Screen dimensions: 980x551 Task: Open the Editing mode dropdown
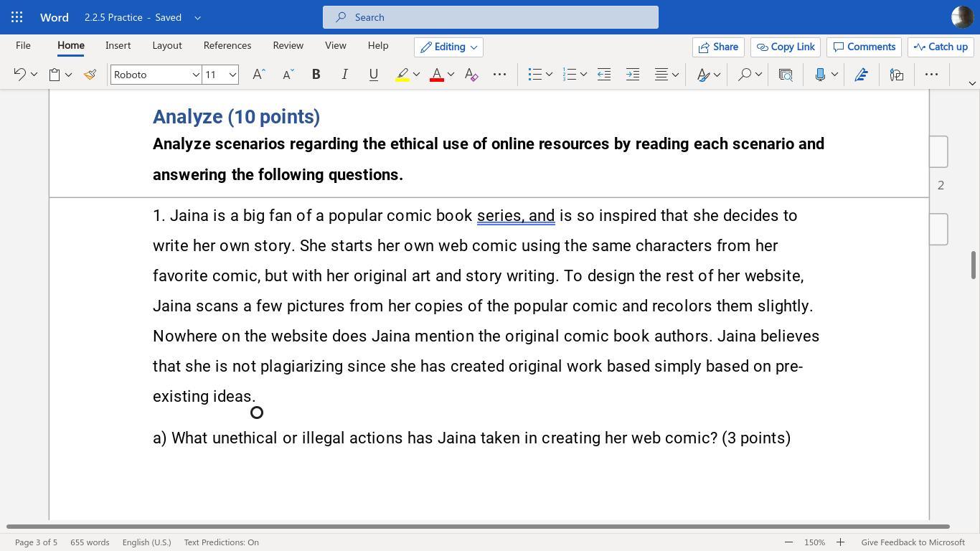pos(448,47)
